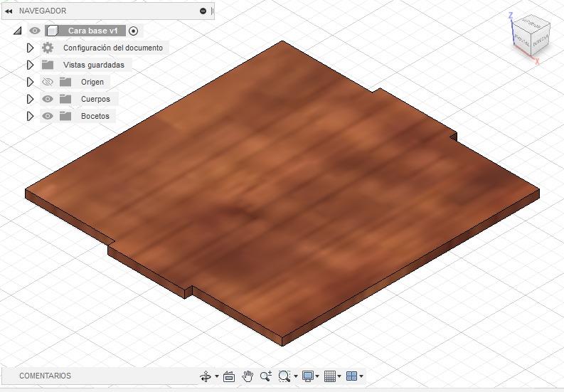The width and height of the screenshot is (564, 392).
Task: Expand Configuración del documento node
Action: click(x=30, y=48)
